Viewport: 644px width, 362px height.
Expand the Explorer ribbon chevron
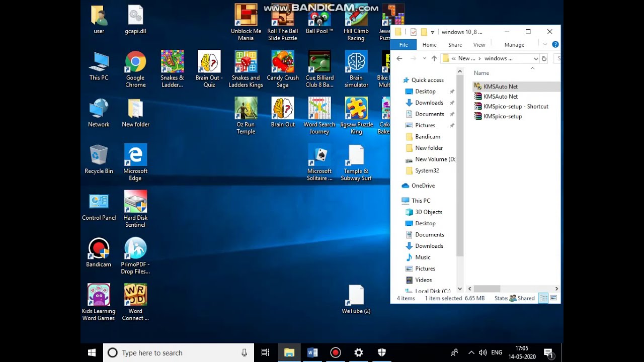[544, 45]
